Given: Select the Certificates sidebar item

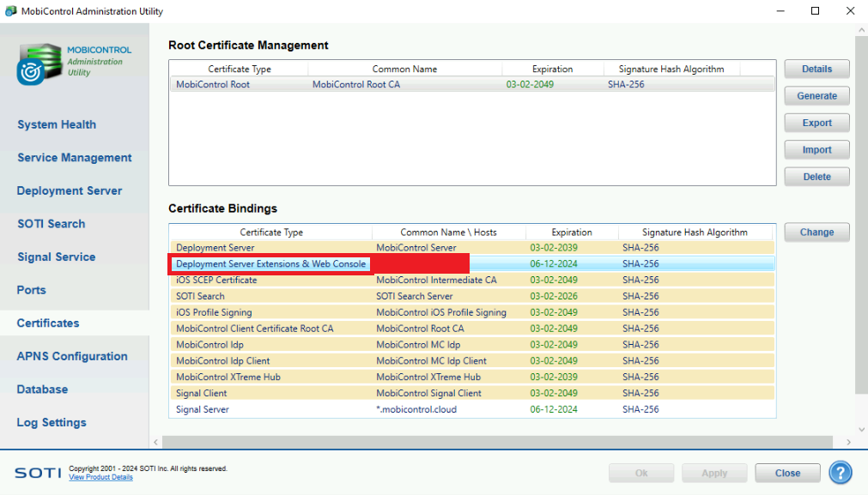Looking at the screenshot, I should click(x=47, y=323).
